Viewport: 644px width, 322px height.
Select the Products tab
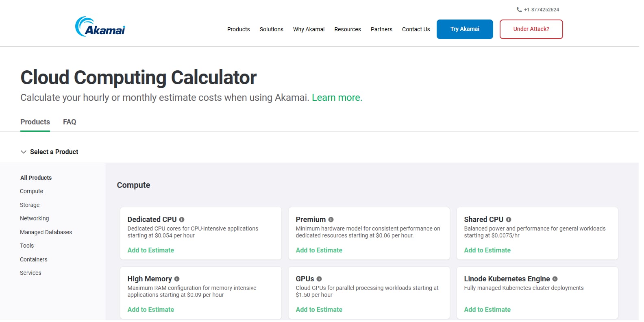click(35, 122)
